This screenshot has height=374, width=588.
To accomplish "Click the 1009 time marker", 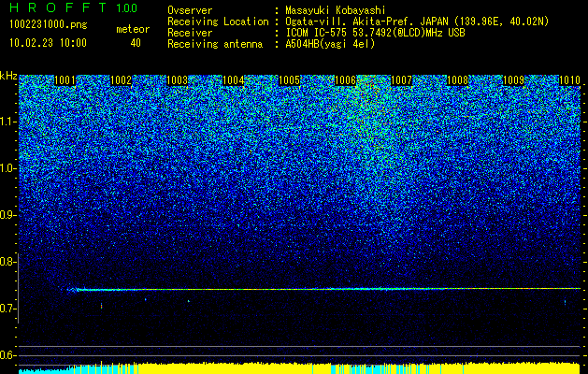I will point(514,80).
